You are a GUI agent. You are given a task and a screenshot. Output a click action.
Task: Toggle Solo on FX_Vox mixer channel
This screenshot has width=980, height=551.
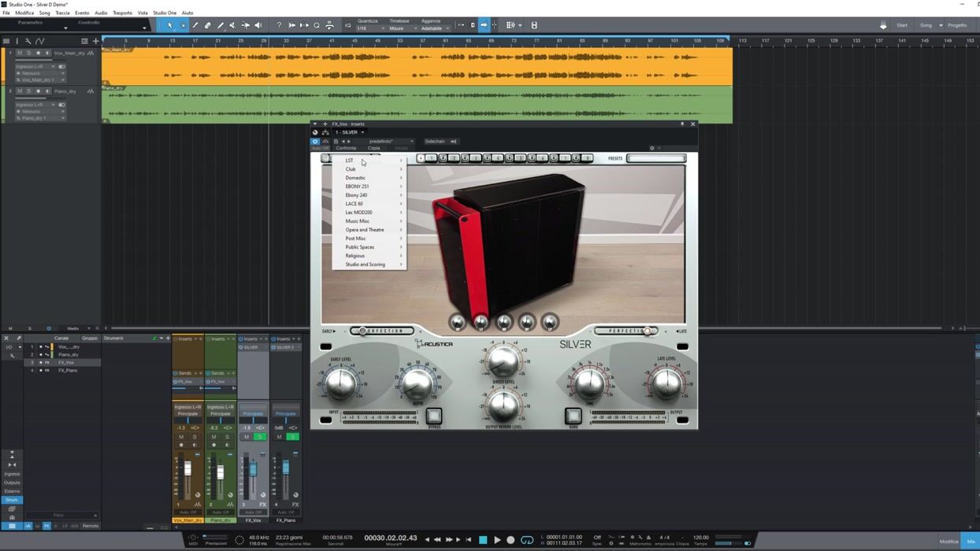pyautogui.click(x=259, y=437)
